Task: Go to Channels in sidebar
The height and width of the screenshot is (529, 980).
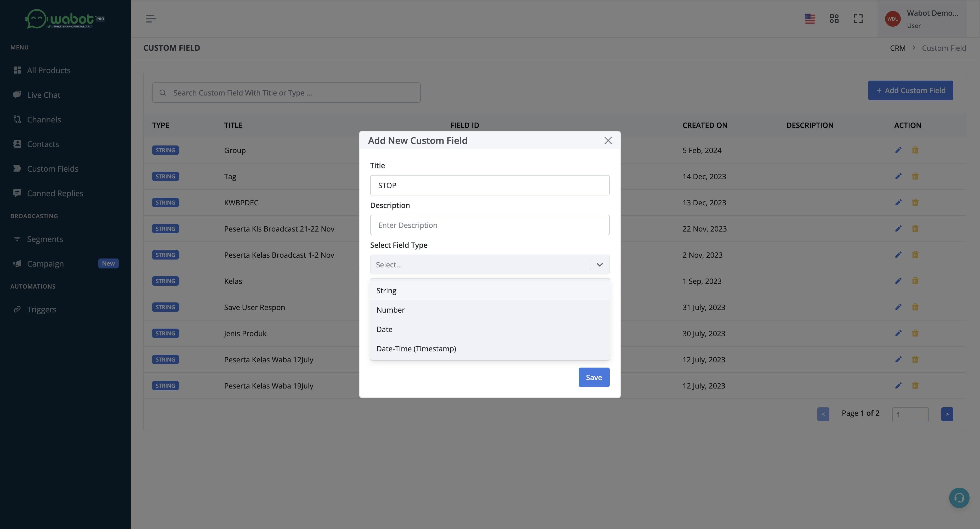Action: 44,120
